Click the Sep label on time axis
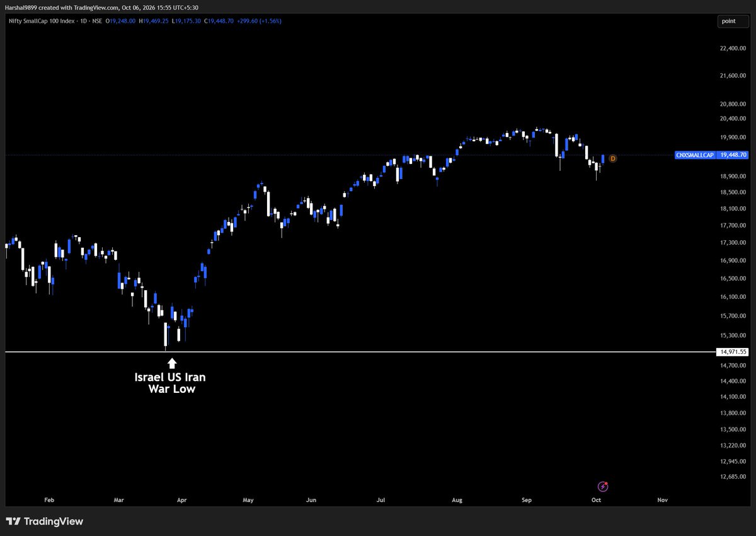756x536 pixels. (x=527, y=499)
